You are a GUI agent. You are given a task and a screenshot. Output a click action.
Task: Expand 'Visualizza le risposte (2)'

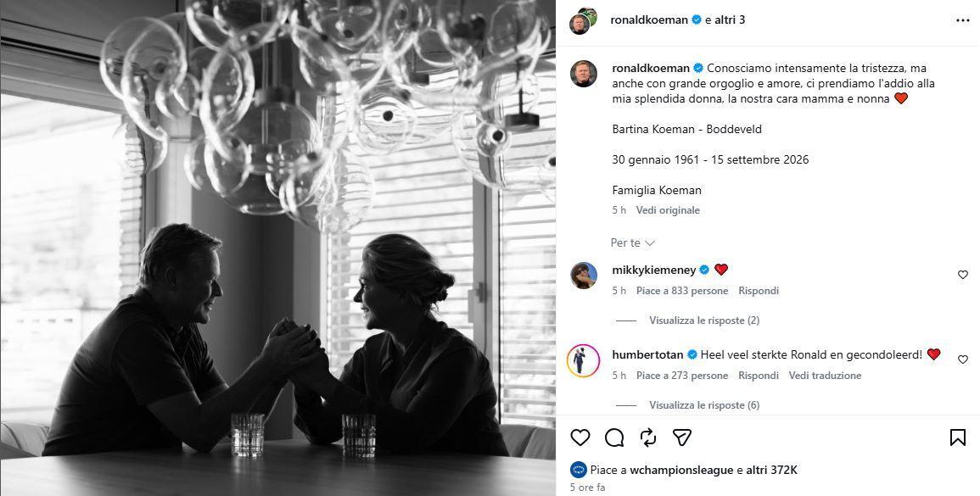point(704,320)
